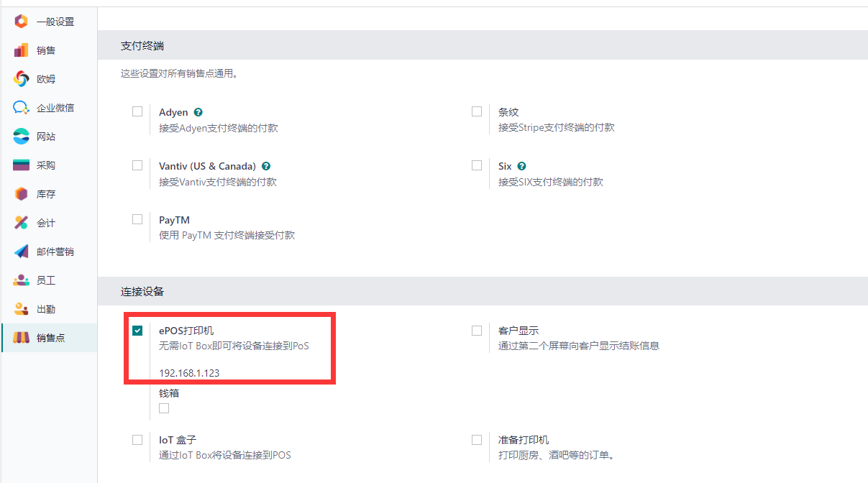
Task: Click the 钱箱 label
Action: (x=169, y=393)
